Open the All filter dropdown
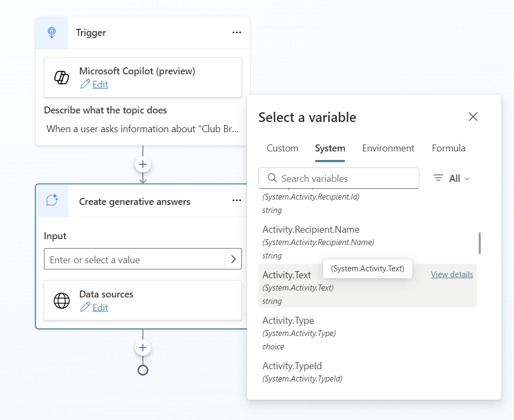Image resolution: width=514 pixels, height=420 pixels. pyautogui.click(x=452, y=179)
